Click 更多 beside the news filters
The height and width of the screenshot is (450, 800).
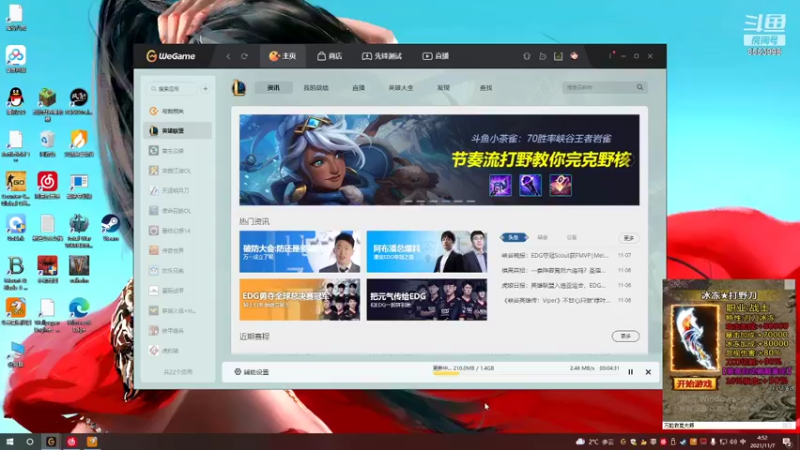pyautogui.click(x=629, y=238)
